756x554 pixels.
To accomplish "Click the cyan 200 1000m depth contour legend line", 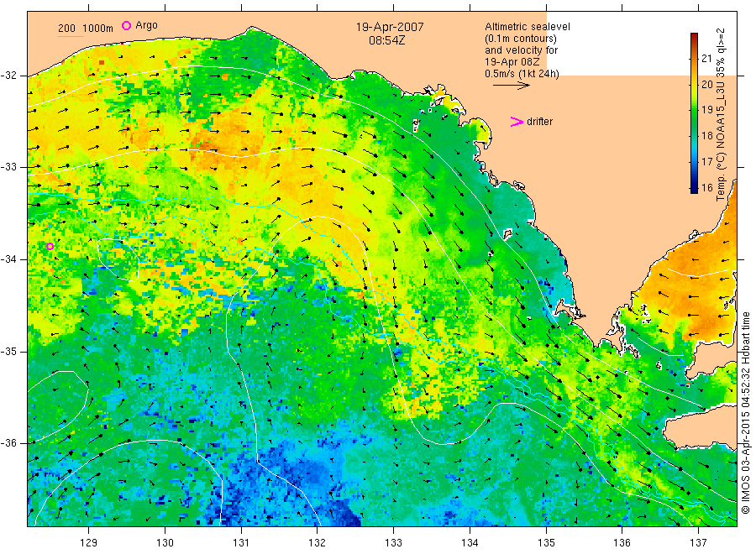I will 71,35.
